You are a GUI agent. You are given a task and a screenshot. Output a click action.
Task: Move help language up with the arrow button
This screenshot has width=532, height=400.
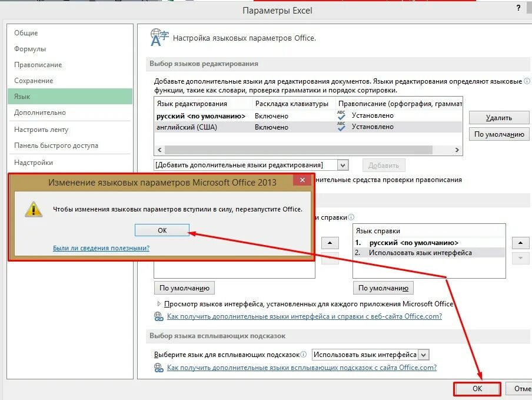(520, 243)
